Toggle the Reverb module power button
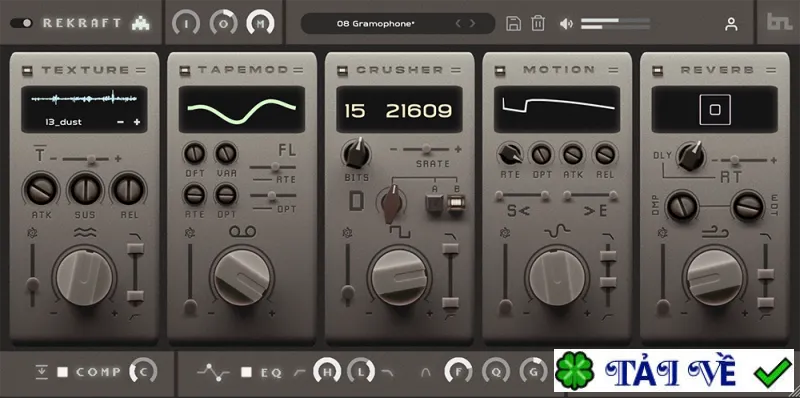Image resolution: width=800 pixels, height=398 pixels. (x=658, y=71)
